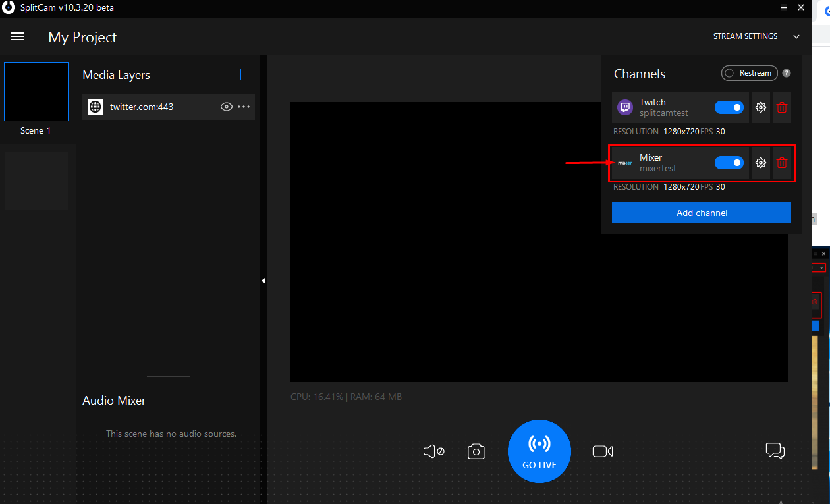Click the Restream help question mark icon

(786, 73)
